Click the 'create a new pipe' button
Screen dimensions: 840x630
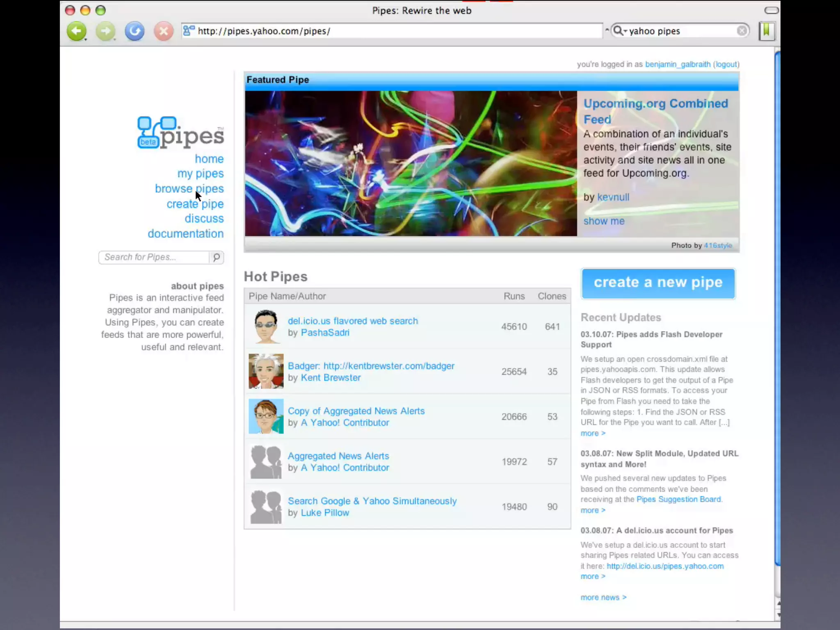coord(658,283)
